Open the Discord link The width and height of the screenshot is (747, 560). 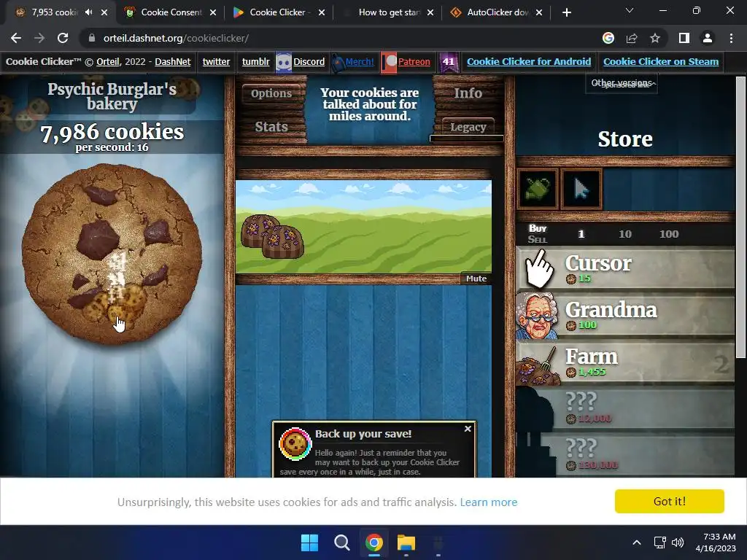click(309, 61)
